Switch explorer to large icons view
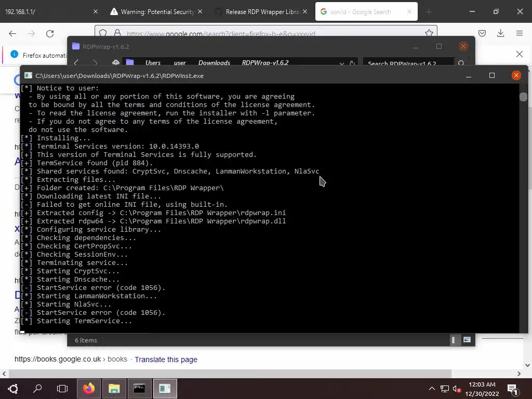532x399 pixels. tap(467, 340)
